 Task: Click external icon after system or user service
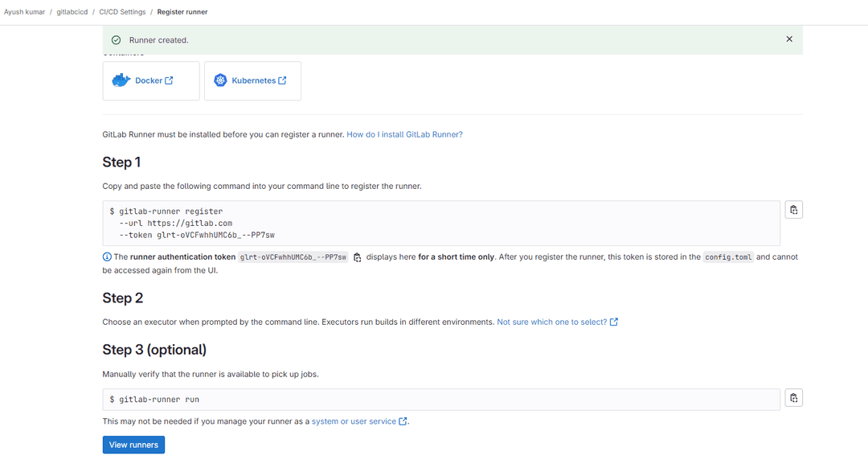(x=403, y=421)
